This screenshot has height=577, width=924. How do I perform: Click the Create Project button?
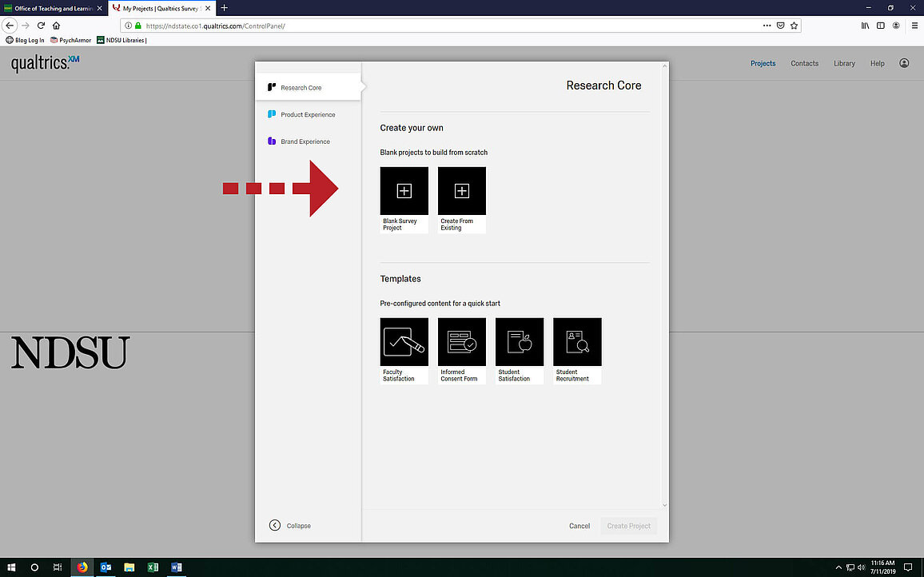pos(628,526)
